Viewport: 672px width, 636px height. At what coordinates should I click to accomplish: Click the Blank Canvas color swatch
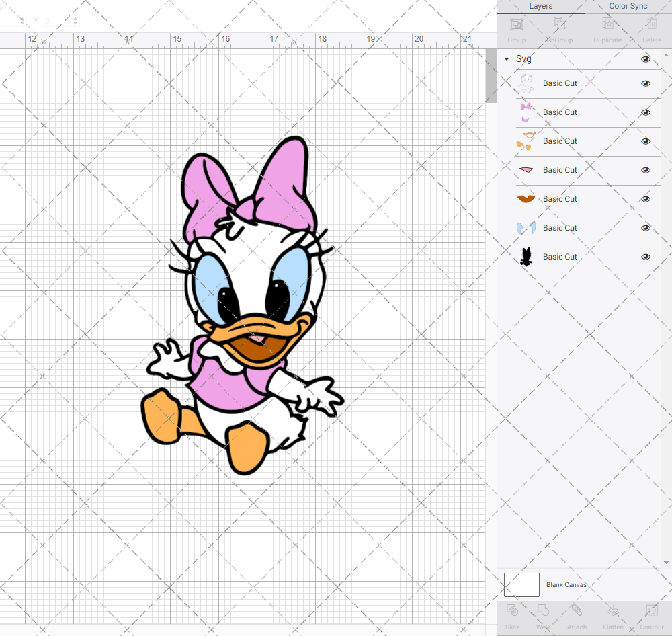click(x=521, y=585)
